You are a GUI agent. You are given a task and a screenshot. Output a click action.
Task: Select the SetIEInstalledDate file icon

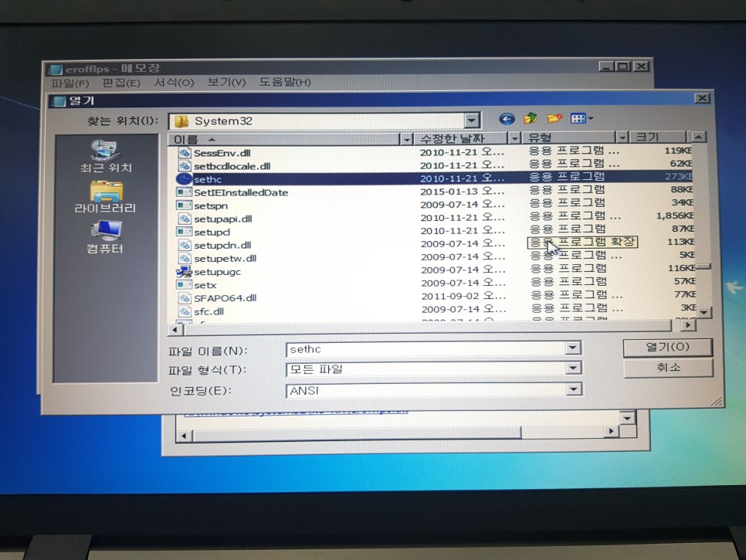pos(184,192)
